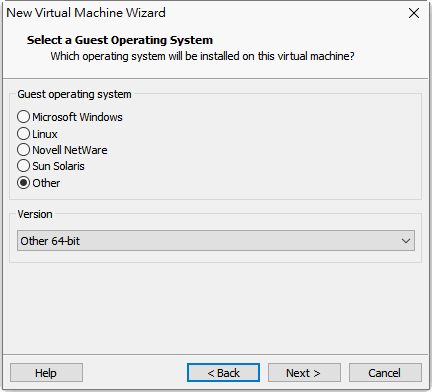Open Help for the wizard
Screen dimensions: 432x392
(x=46, y=373)
